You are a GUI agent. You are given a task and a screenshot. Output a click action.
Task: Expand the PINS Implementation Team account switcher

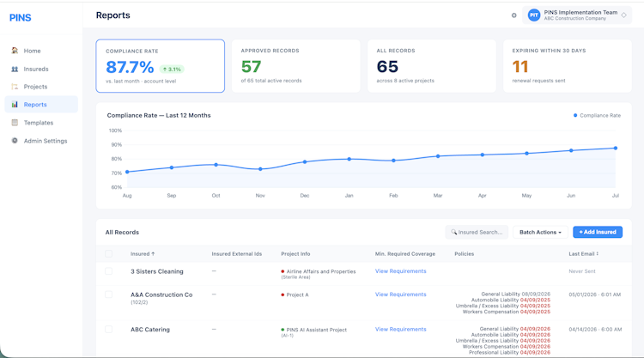[577, 15]
